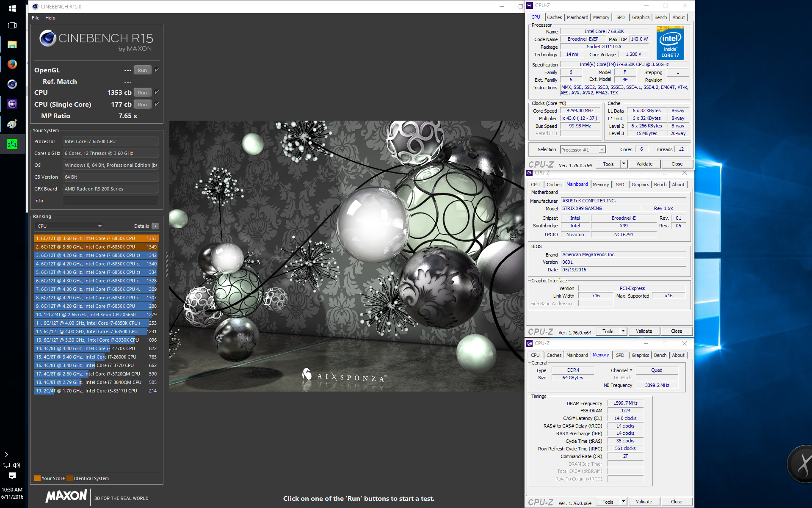812x508 pixels.
Task: Launch File Explorer from the taskbar
Action: (12, 44)
